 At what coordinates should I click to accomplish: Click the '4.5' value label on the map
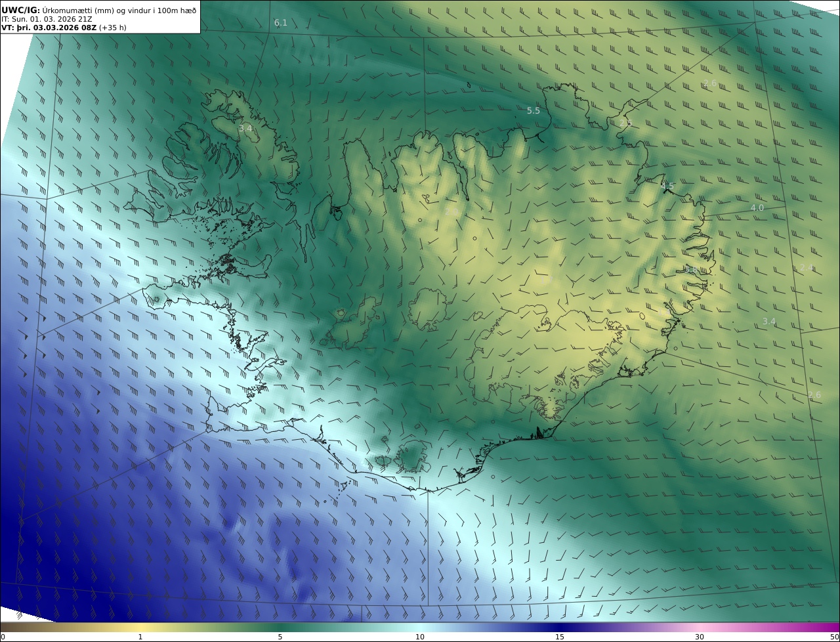[x=667, y=186]
